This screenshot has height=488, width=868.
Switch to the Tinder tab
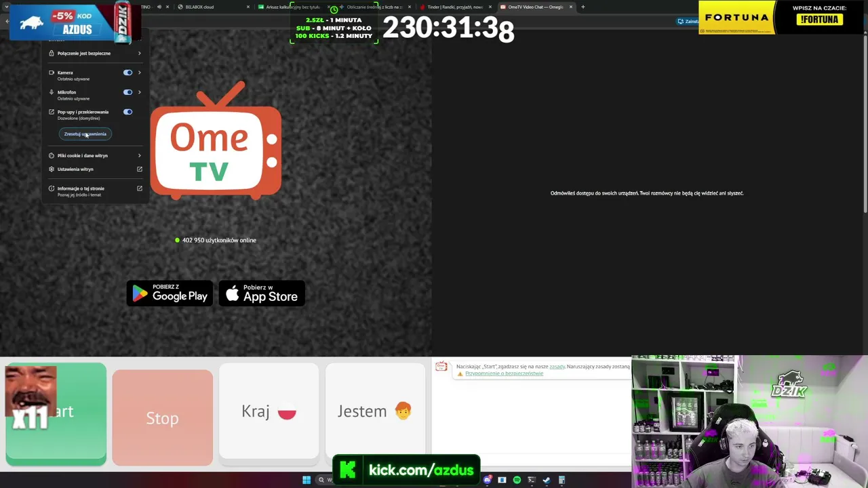[456, 7]
